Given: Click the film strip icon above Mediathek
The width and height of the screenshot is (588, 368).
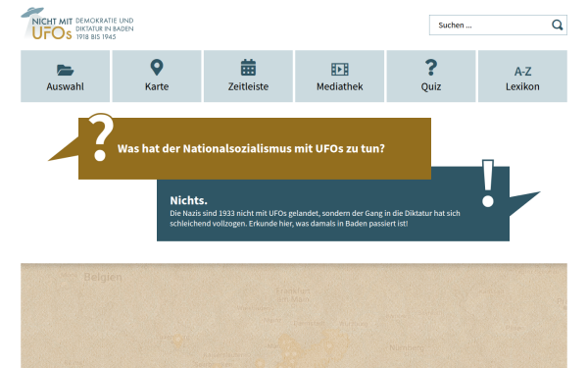Looking at the screenshot, I should (x=340, y=70).
